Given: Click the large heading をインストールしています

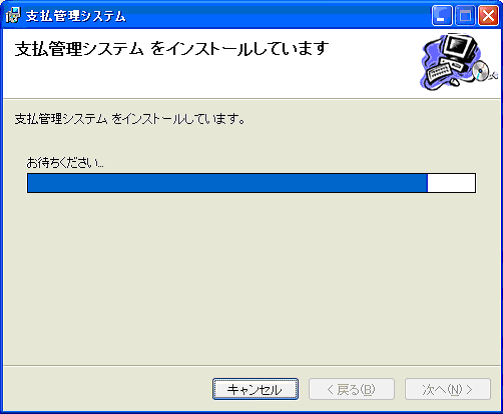Looking at the screenshot, I should [239, 49].
